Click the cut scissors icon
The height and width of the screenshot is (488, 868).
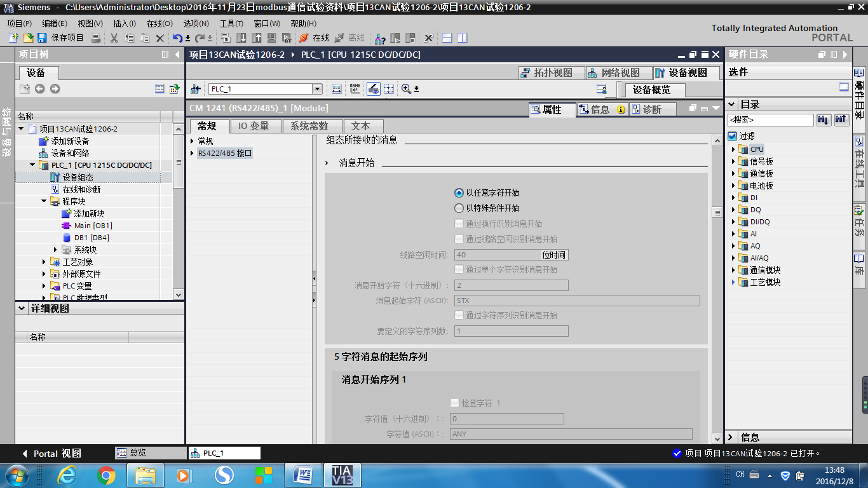click(114, 38)
